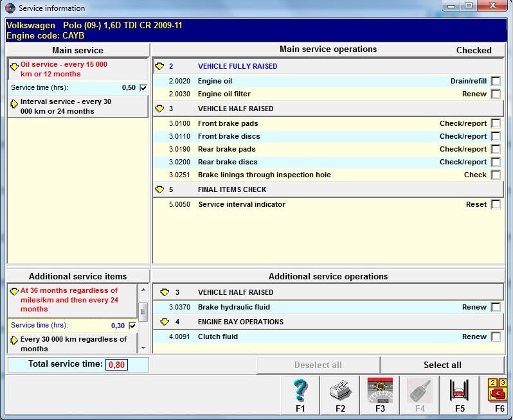Click yellow arrow next to Every 30 000 km item
Image resolution: width=513 pixels, height=420 pixels.
(14, 340)
